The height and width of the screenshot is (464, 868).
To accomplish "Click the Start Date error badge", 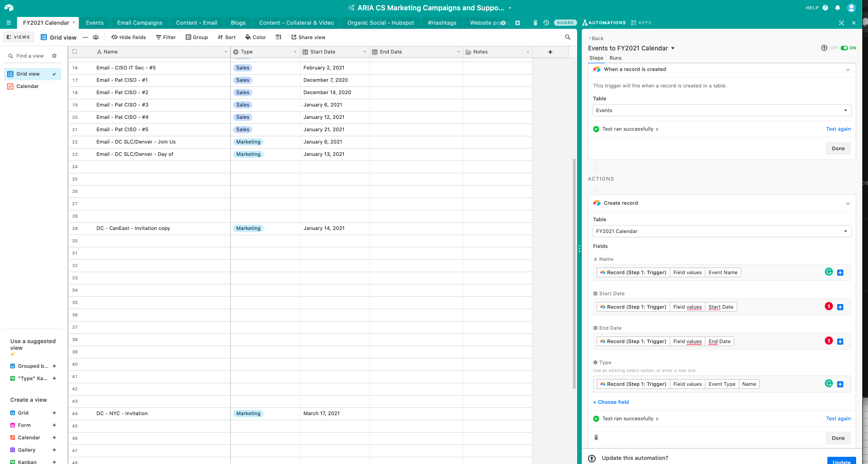I will pos(829,306).
